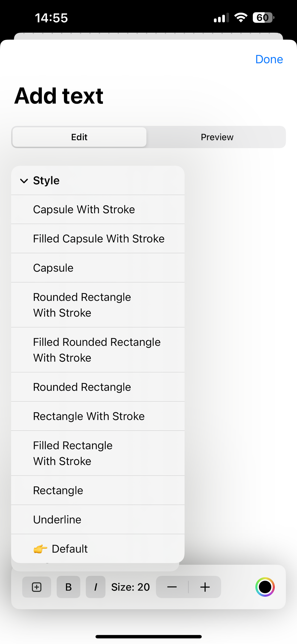
Task: Select Capsule With Stroke style
Action: pos(84,210)
